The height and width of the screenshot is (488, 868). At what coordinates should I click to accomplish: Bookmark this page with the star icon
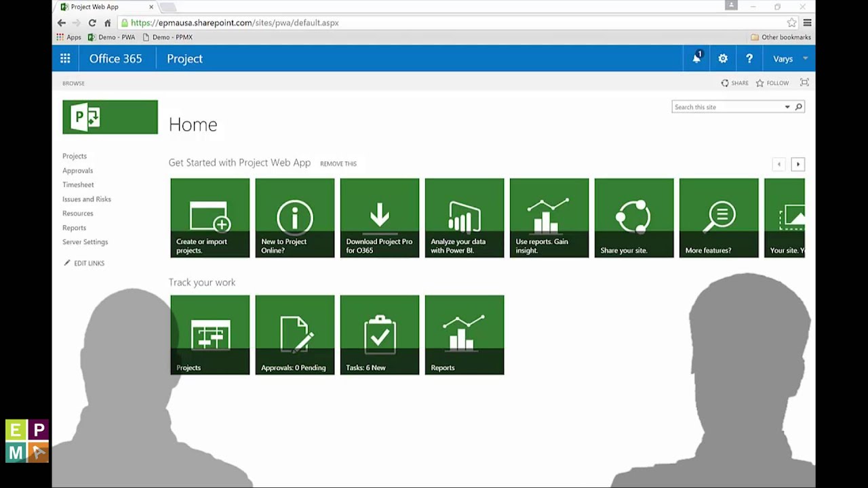(x=791, y=22)
